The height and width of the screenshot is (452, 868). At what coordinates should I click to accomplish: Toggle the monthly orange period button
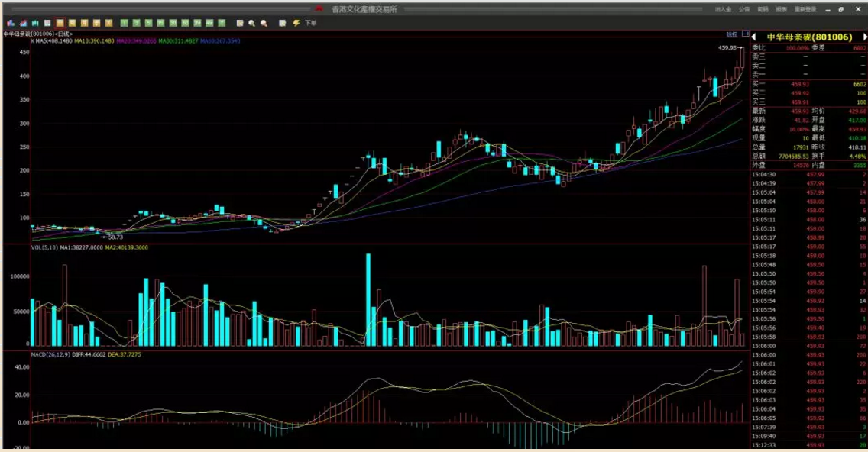point(84,23)
